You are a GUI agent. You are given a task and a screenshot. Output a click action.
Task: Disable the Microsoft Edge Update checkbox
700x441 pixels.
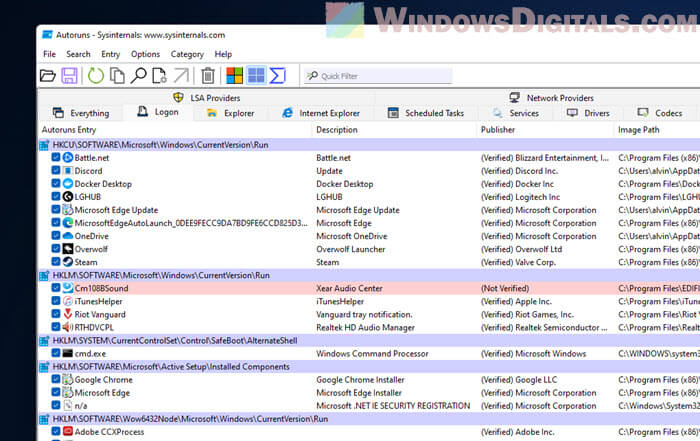[x=56, y=209]
